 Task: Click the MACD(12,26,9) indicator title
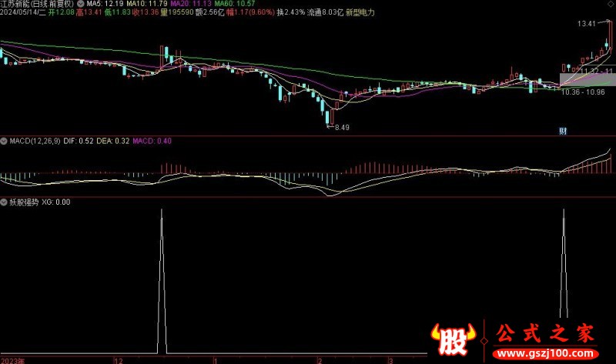(35, 142)
